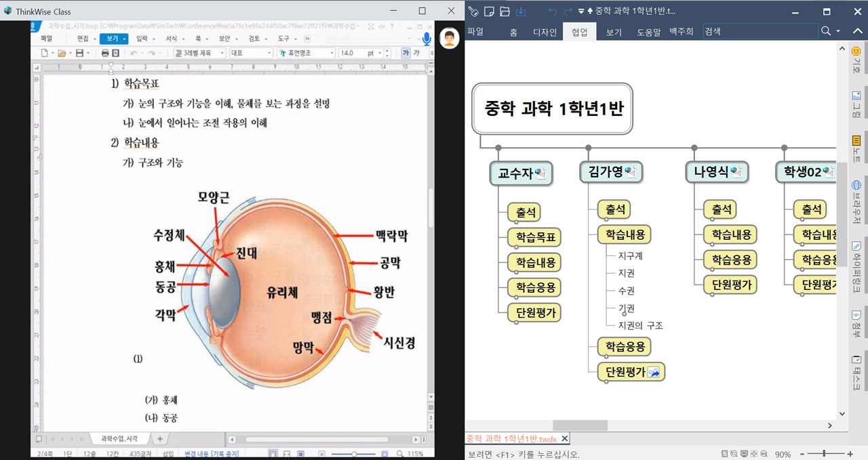Open the font size dropdown showing 14.0 pt
The image size is (868, 460).
(360, 53)
